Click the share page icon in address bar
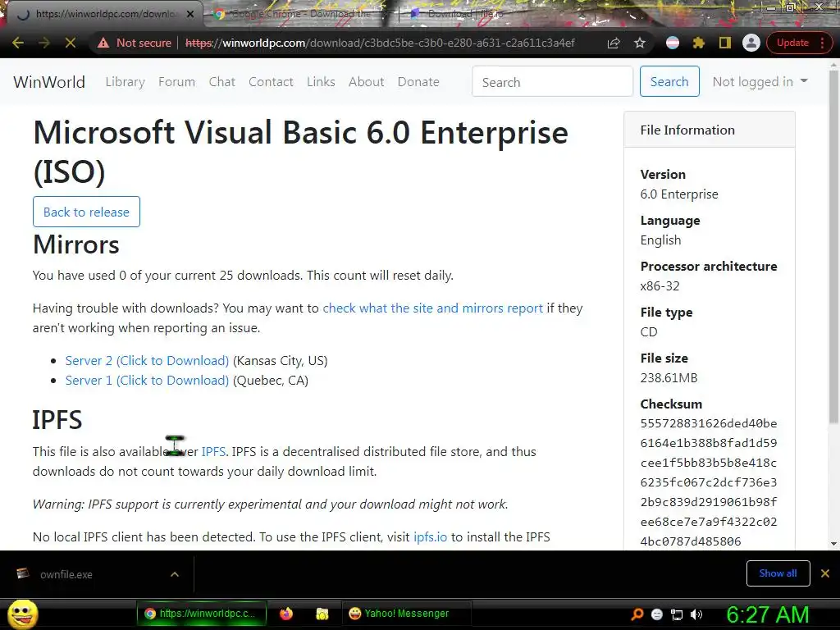 (614, 43)
